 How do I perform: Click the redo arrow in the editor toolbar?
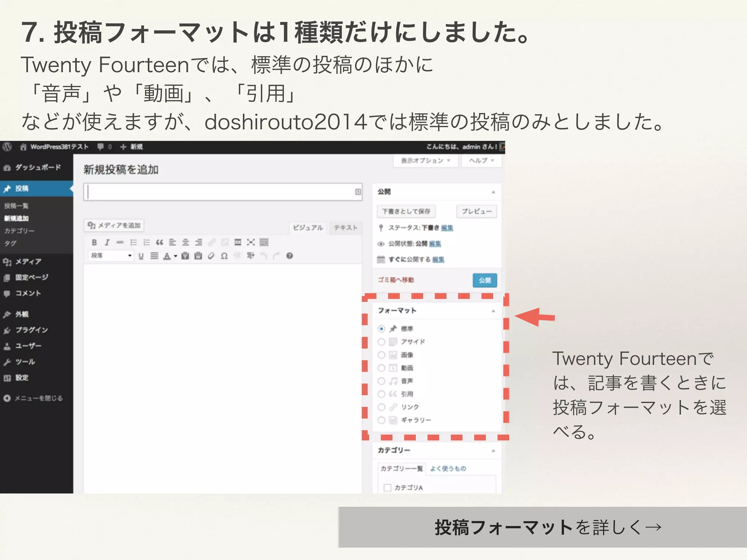[276, 256]
